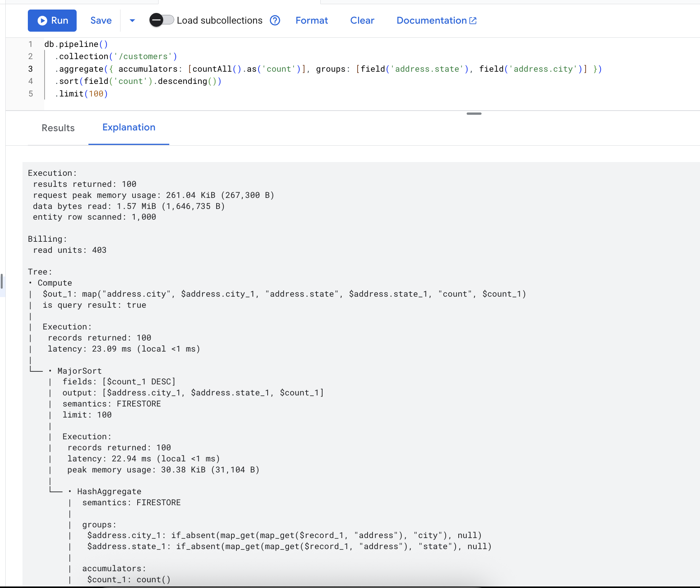700x588 pixels.
Task: Clear the query editor
Action: click(362, 21)
